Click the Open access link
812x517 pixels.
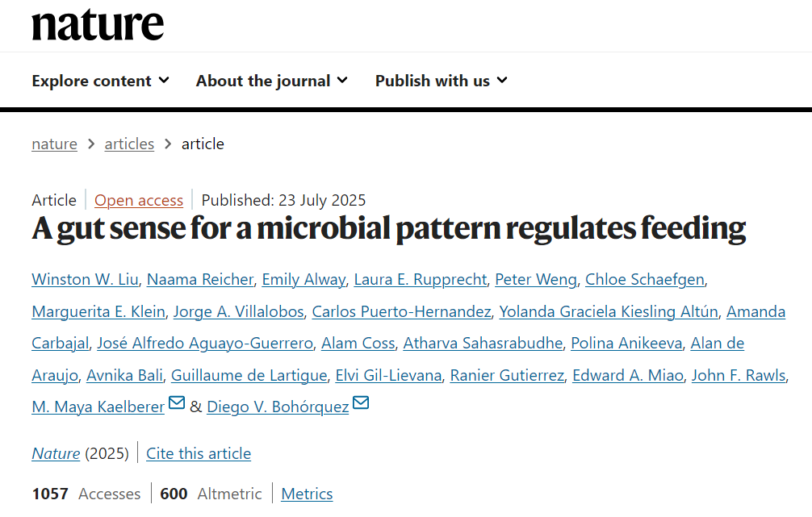139,200
